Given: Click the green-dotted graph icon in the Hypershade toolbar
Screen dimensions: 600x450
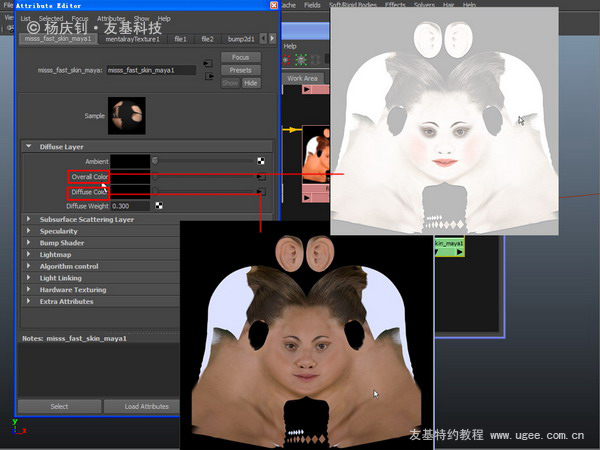Looking at the screenshot, I should click(x=301, y=60).
